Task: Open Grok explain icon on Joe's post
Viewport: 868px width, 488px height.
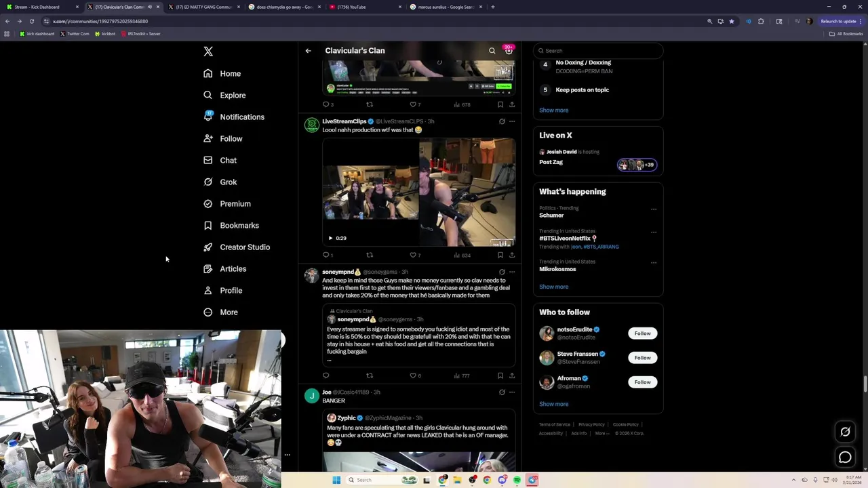Action: pos(502,392)
